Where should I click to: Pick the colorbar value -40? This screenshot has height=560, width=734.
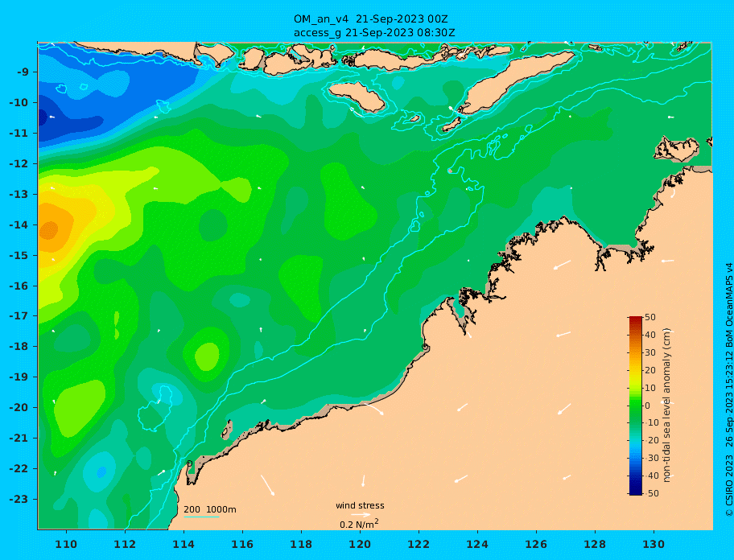pos(652,476)
